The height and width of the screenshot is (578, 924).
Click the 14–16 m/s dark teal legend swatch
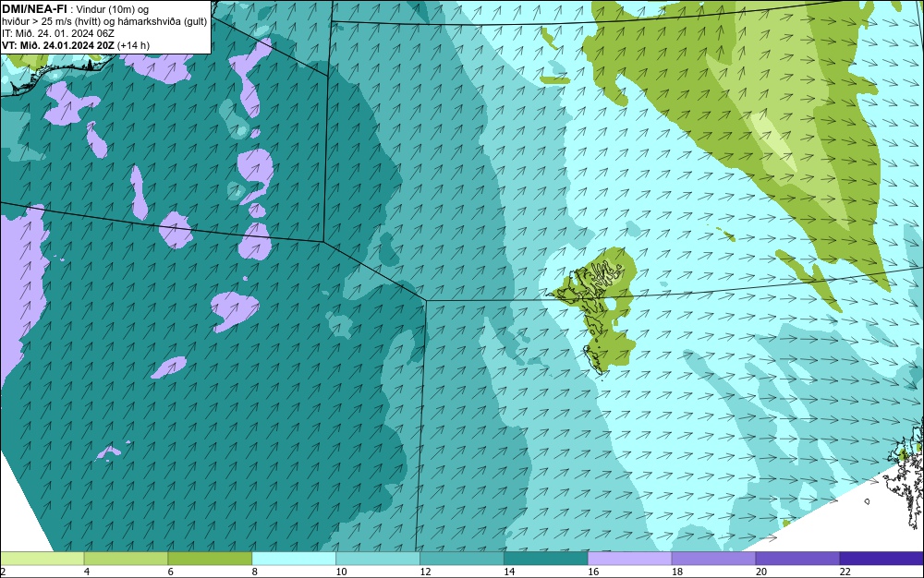click(x=546, y=559)
